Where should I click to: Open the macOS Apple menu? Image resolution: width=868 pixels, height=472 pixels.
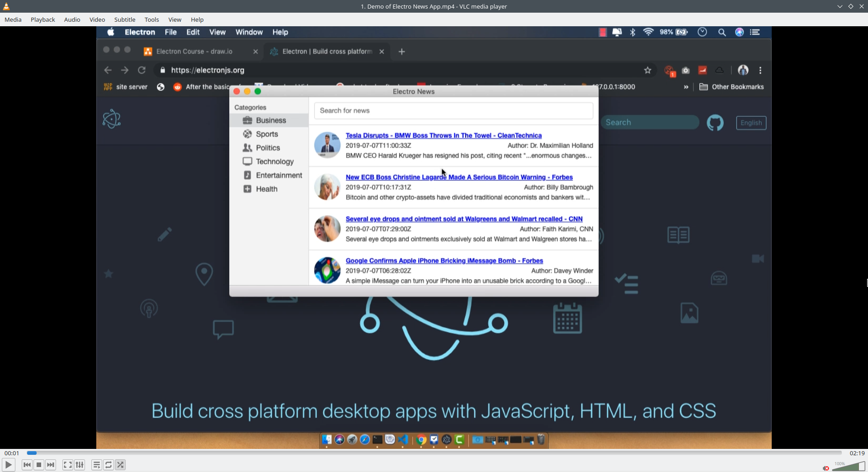[111, 32]
